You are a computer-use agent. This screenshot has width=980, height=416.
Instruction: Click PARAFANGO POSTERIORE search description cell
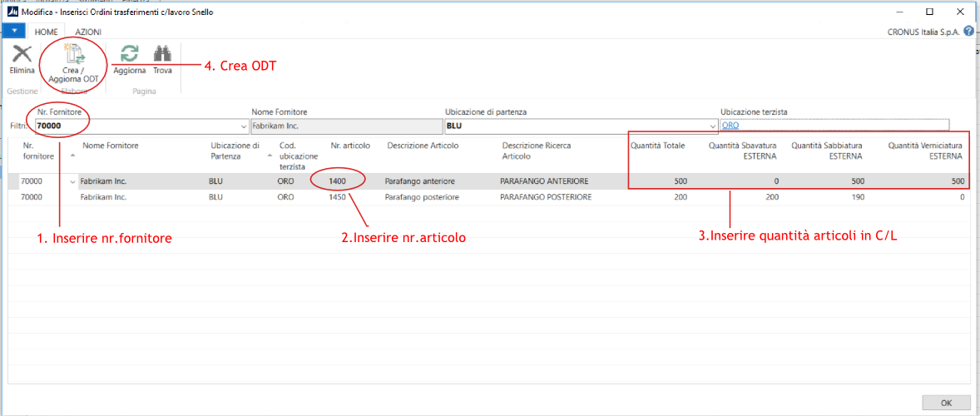tap(545, 197)
